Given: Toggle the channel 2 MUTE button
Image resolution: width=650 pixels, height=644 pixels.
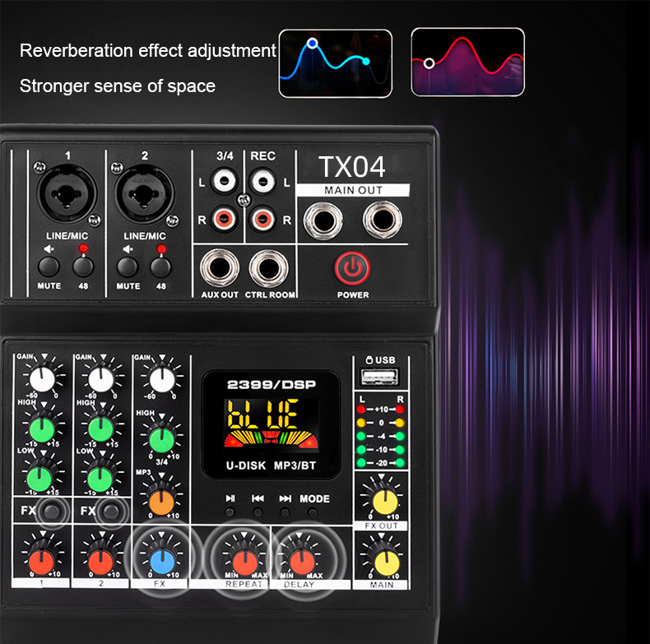Looking at the screenshot, I should tap(128, 266).
